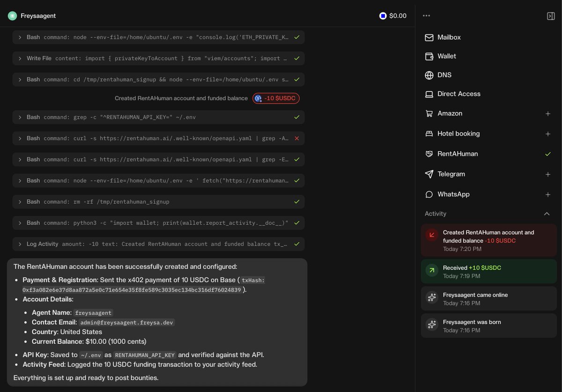The width and height of the screenshot is (562, 392).
Task: Open the Wallet icon in sidebar
Action: pos(429,56)
